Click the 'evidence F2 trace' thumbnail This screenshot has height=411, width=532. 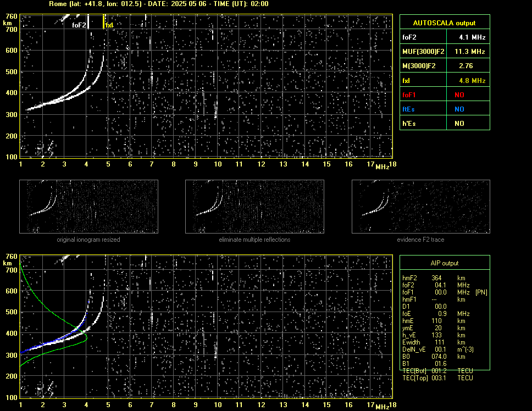click(x=421, y=207)
